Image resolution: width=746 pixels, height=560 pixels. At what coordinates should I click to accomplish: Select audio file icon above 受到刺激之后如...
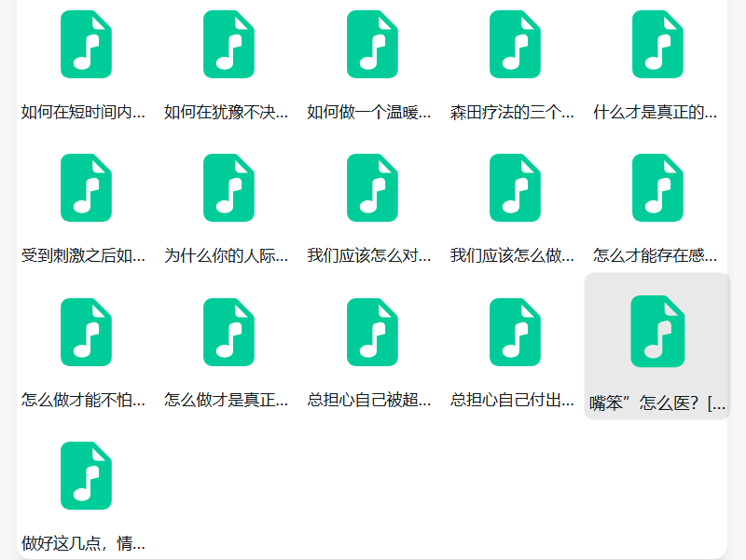tap(86, 188)
